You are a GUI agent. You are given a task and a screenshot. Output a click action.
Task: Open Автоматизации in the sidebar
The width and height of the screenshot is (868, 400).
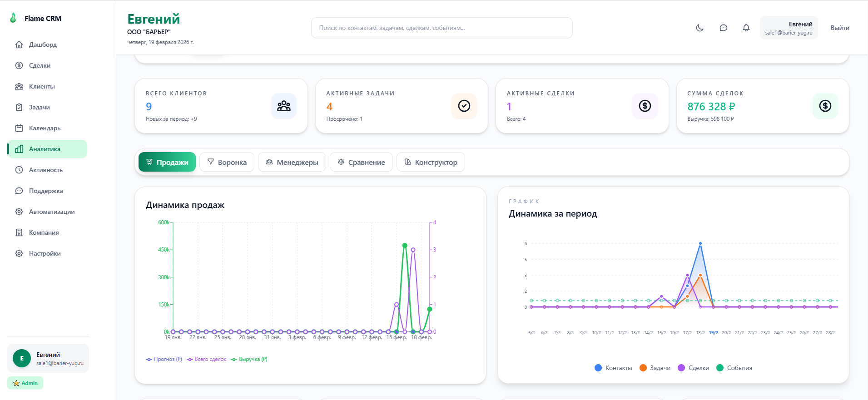pyautogui.click(x=51, y=212)
